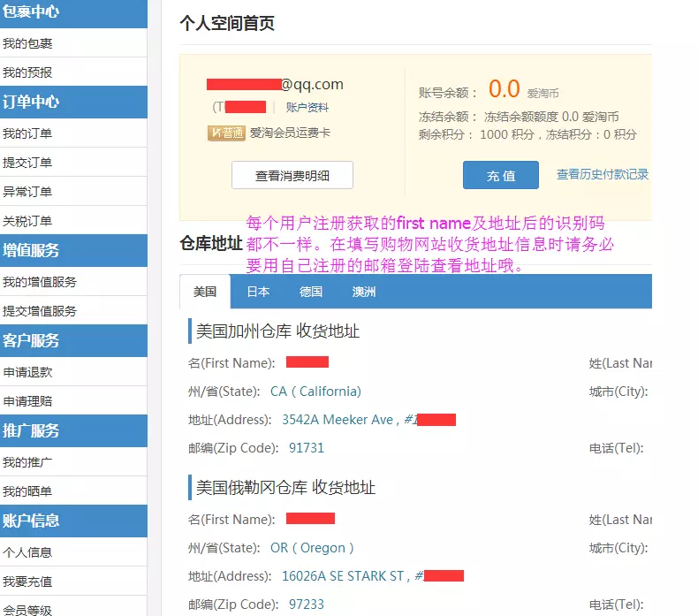The width and height of the screenshot is (698, 616).
Task: Click the 仓库地址 heading
Action: point(211,244)
